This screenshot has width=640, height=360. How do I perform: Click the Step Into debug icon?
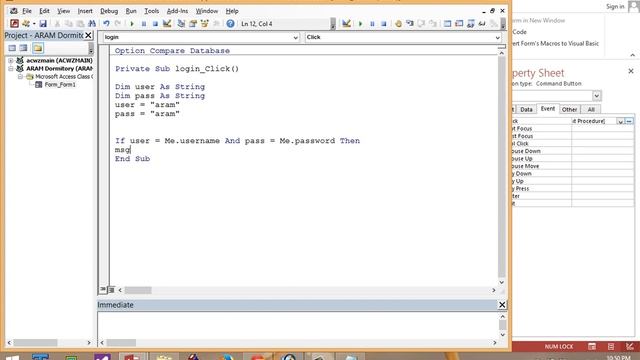tap(409, 24)
